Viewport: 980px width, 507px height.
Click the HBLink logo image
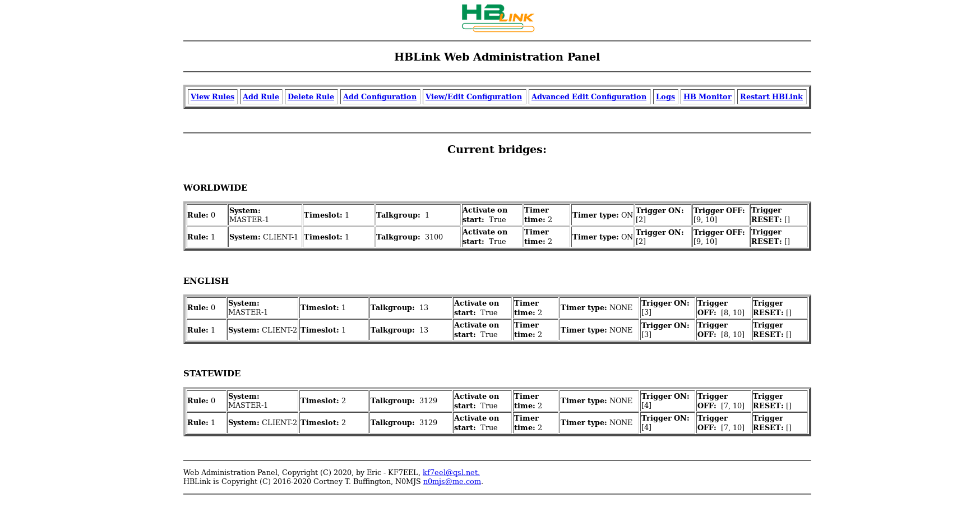497,19
